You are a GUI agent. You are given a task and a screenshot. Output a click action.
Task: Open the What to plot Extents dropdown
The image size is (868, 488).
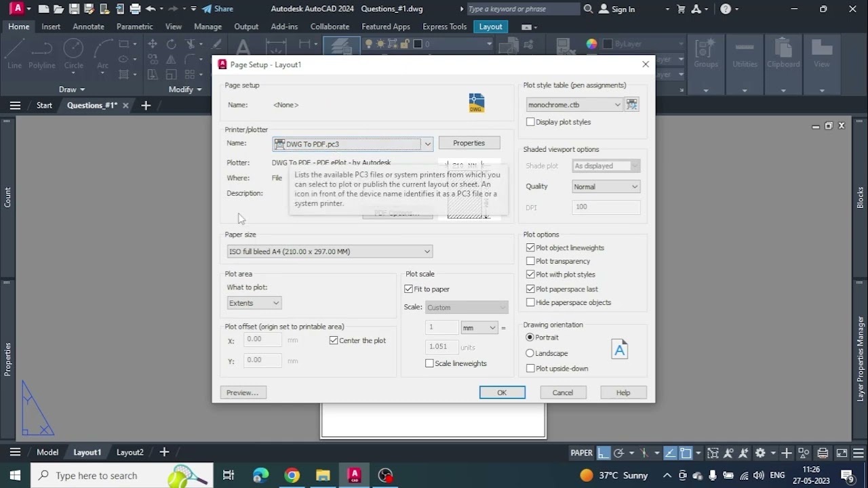pyautogui.click(x=254, y=303)
